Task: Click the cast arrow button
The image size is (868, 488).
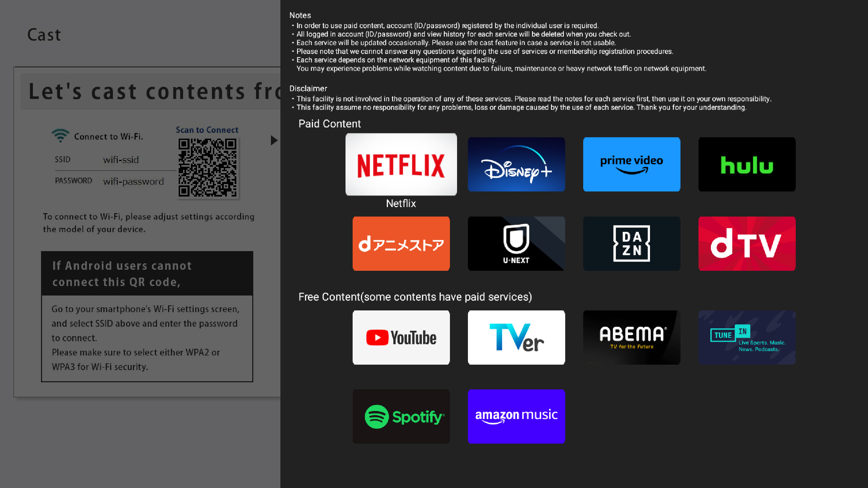Action: click(x=273, y=140)
